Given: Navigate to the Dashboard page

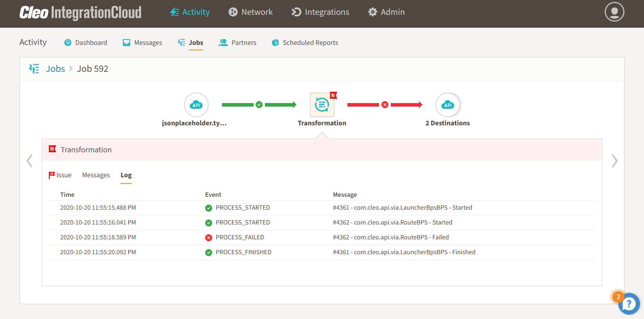Looking at the screenshot, I should pos(86,43).
